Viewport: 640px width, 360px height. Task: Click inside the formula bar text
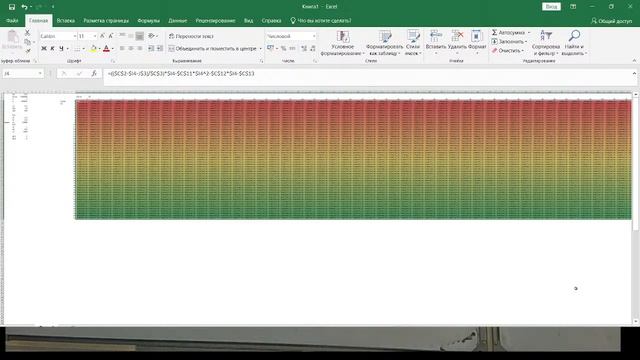181,73
